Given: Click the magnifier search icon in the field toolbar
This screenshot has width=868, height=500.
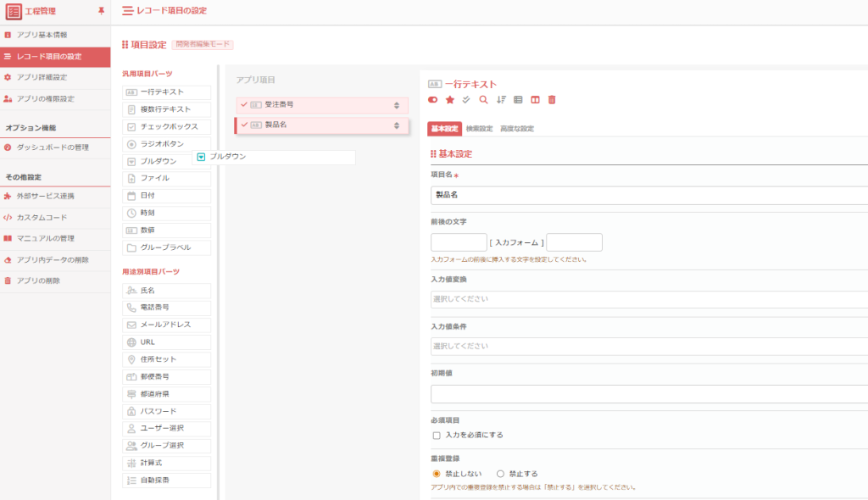Looking at the screenshot, I should click(483, 100).
